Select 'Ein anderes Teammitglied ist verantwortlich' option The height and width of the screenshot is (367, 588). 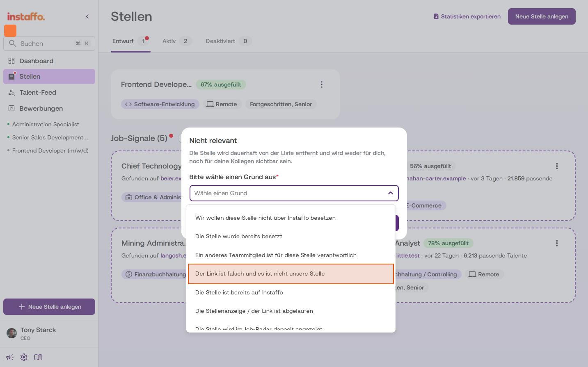tap(291, 255)
